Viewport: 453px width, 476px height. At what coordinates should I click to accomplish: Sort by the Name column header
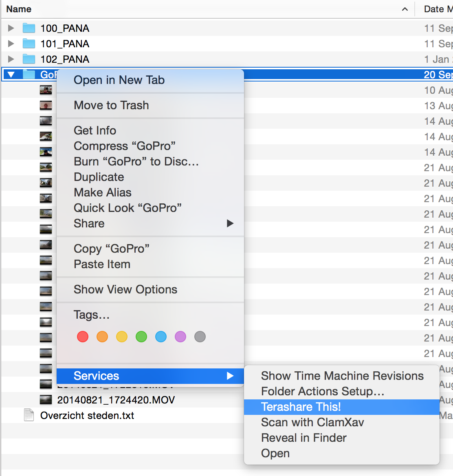pyautogui.click(x=19, y=9)
